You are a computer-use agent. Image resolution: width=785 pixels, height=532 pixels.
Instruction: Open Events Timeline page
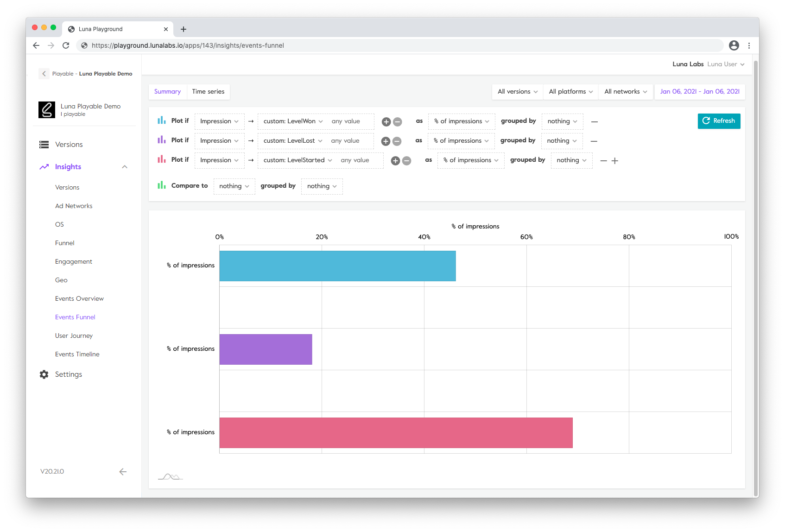pos(77,354)
